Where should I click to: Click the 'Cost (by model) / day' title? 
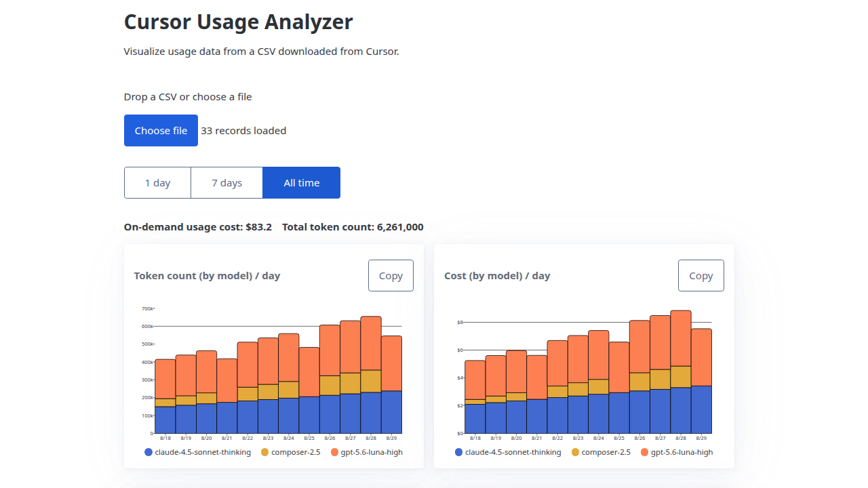[x=497, y=276]
